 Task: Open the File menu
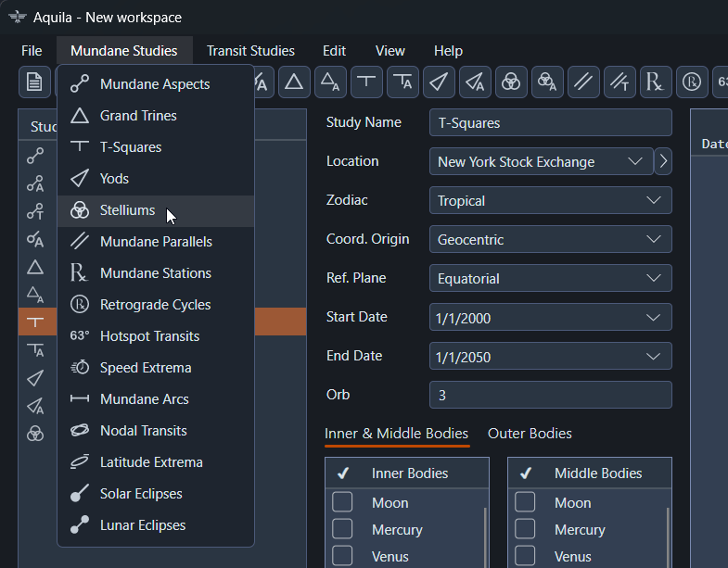(x=32, y=51)
